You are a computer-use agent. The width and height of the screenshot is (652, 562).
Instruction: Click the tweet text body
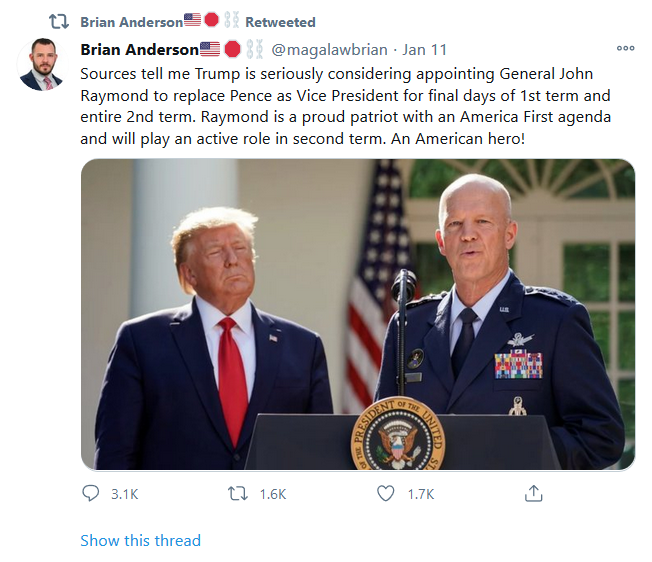pos(345,106)
